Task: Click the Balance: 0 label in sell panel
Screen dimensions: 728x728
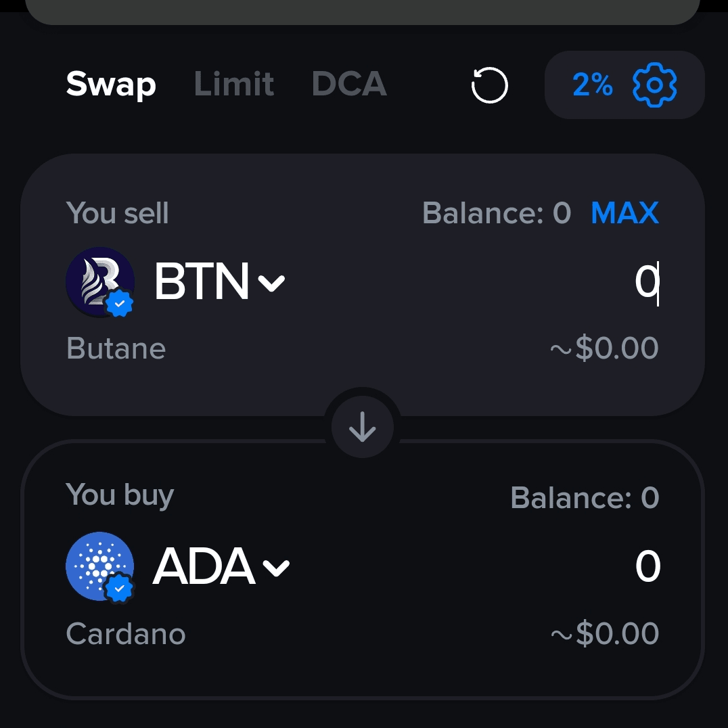Action: (x=497, y=212)
